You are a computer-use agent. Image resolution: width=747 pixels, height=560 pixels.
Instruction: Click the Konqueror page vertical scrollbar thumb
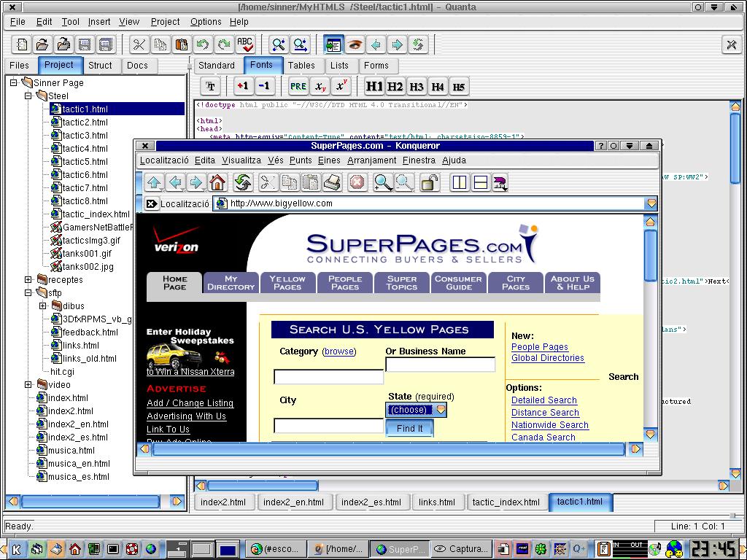(650, 255)
